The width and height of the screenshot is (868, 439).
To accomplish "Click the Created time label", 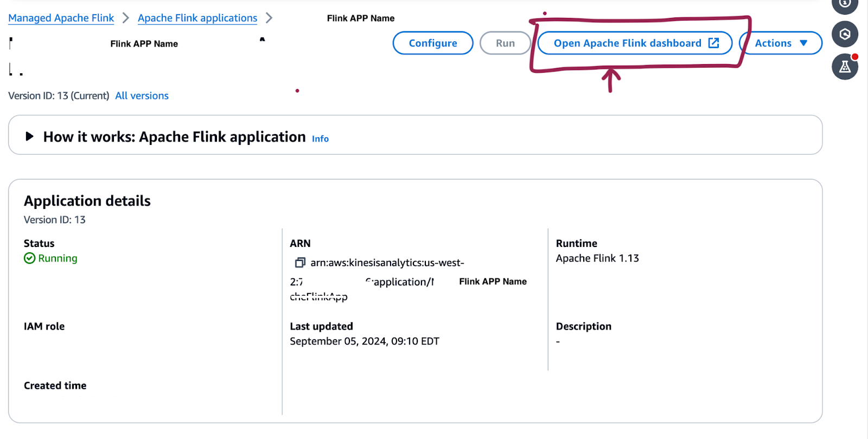I will 55,385.
